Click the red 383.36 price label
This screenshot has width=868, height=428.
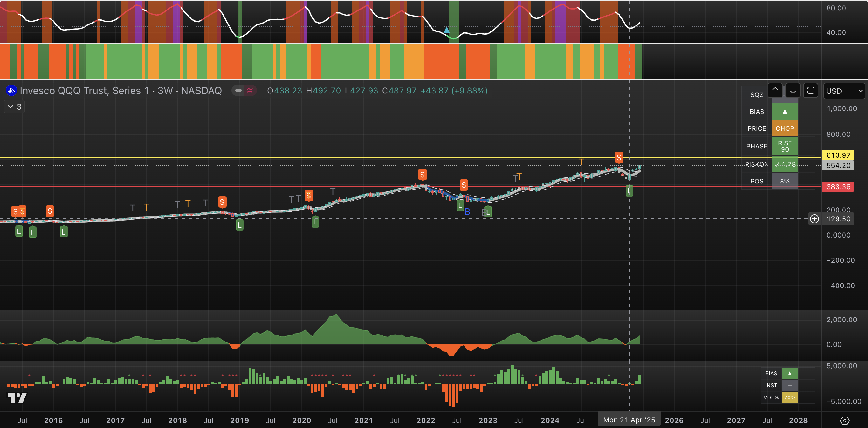(838, 187)
